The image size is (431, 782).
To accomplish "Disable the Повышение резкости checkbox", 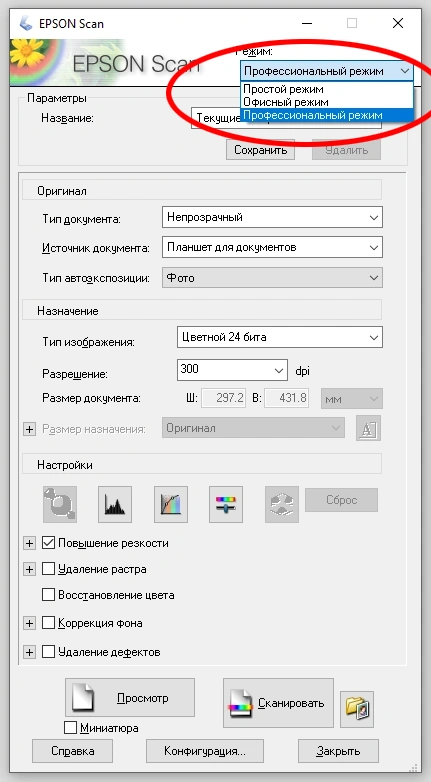I will pos(48,543).
